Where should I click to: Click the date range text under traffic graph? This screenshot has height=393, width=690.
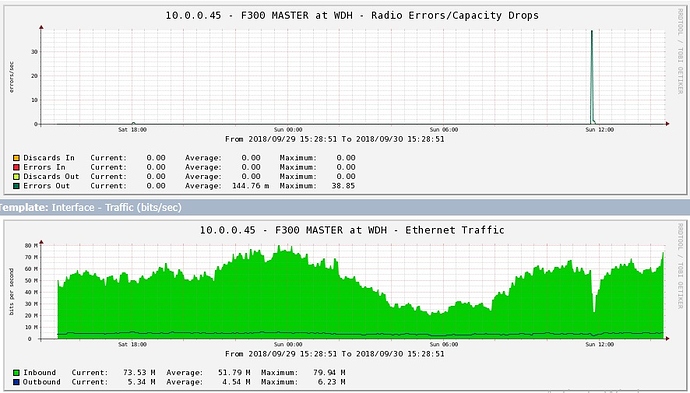(334, 354)
